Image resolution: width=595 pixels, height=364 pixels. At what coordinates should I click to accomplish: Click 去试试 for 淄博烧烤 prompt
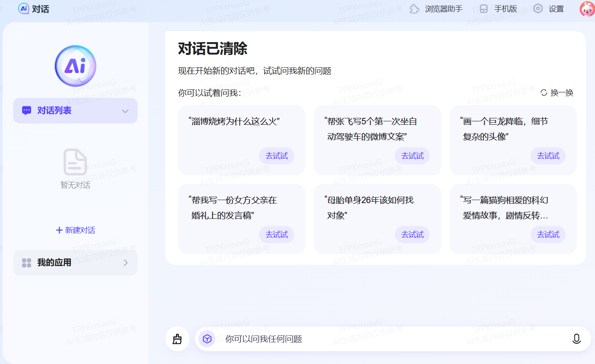[276, 156]
